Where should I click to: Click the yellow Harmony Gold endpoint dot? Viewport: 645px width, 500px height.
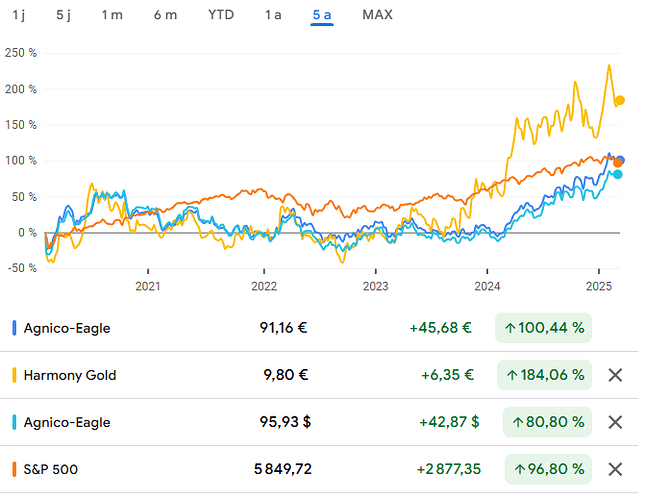(620, 101)
